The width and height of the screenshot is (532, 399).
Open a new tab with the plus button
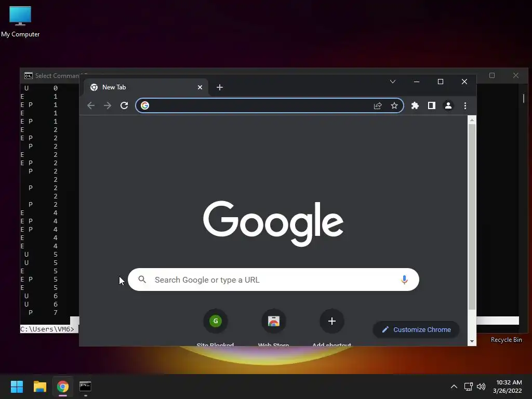click(x=220, y=87)
